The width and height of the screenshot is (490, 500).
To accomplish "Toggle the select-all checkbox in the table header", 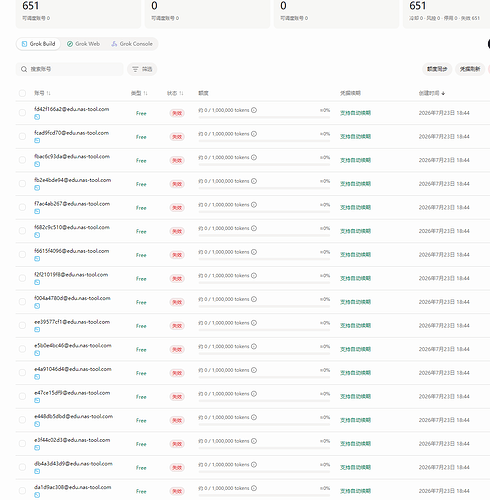I will [22, 93].
